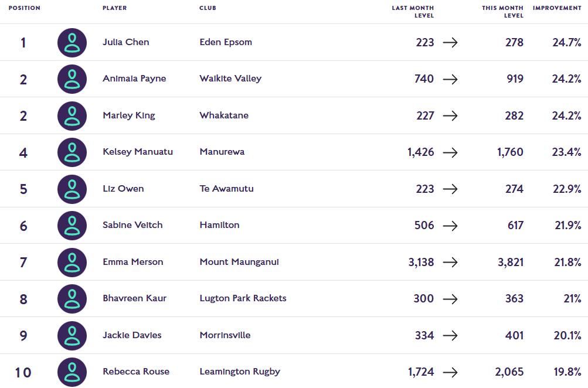Click Animaia Payne's profile avatar
Screen dimensions: 588x388
tap(72, 79)
